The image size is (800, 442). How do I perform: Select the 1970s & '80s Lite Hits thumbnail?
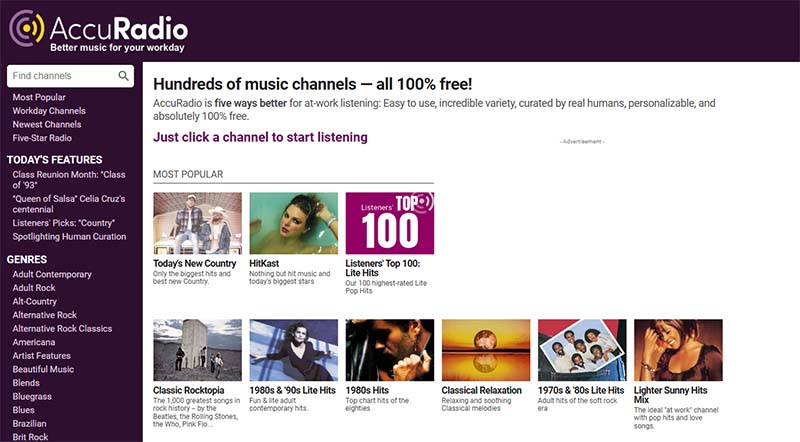581,350
